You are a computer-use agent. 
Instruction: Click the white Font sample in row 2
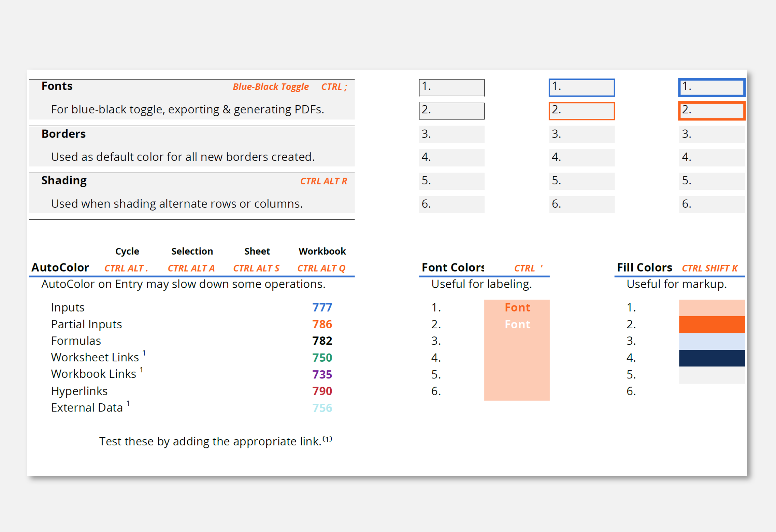[x=517, y=325]
